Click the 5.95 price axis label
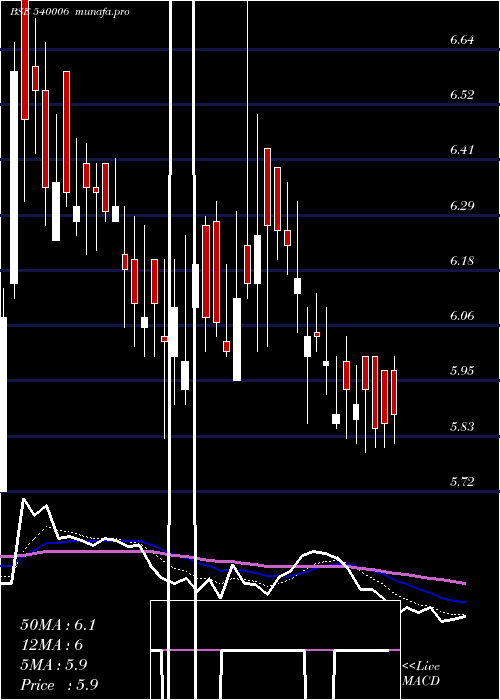This screenshot has width=500, height=700. [x=462, y=371]
